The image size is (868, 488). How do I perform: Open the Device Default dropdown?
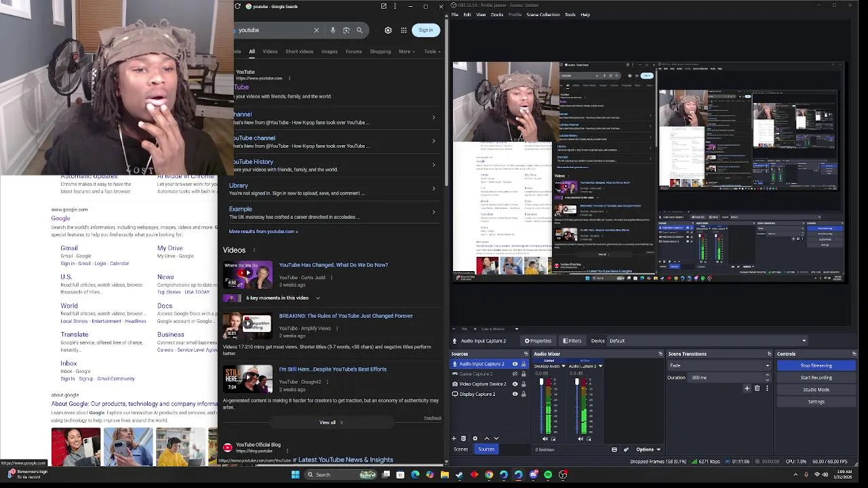pyautogui.click(x=709, y=341)
